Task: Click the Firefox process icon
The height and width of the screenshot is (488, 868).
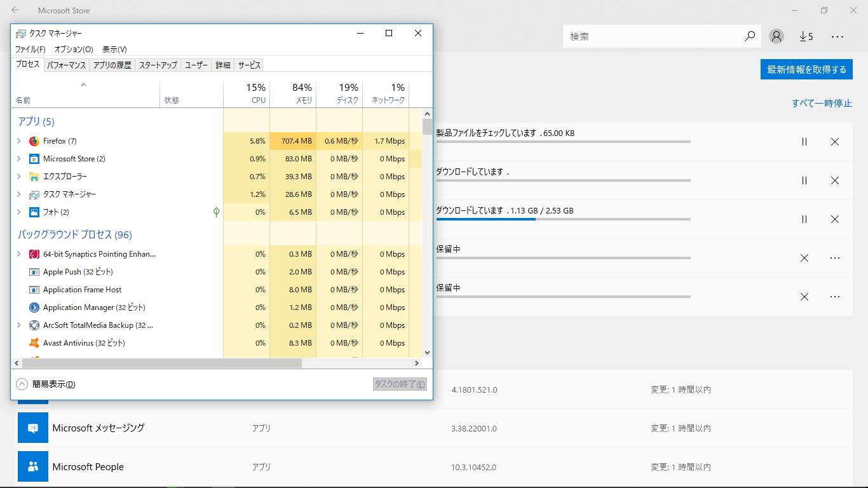Action: (34, 141)
